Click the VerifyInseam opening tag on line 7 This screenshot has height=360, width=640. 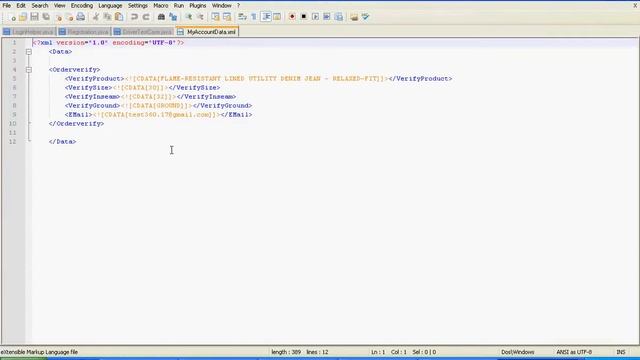click(92, 96)
